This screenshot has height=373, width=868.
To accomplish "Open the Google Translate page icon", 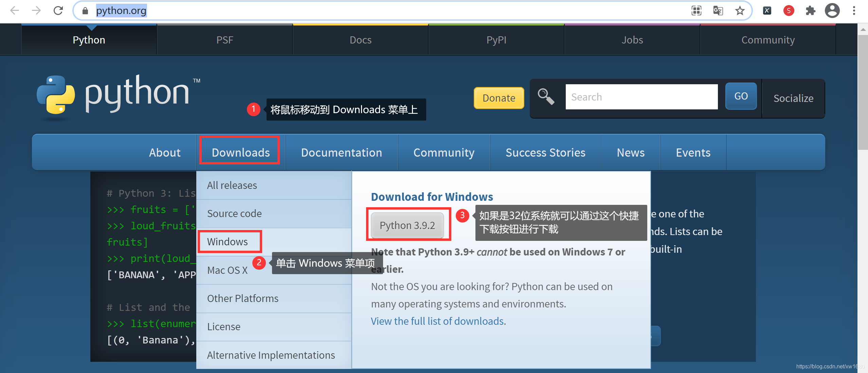I will 718,11.
